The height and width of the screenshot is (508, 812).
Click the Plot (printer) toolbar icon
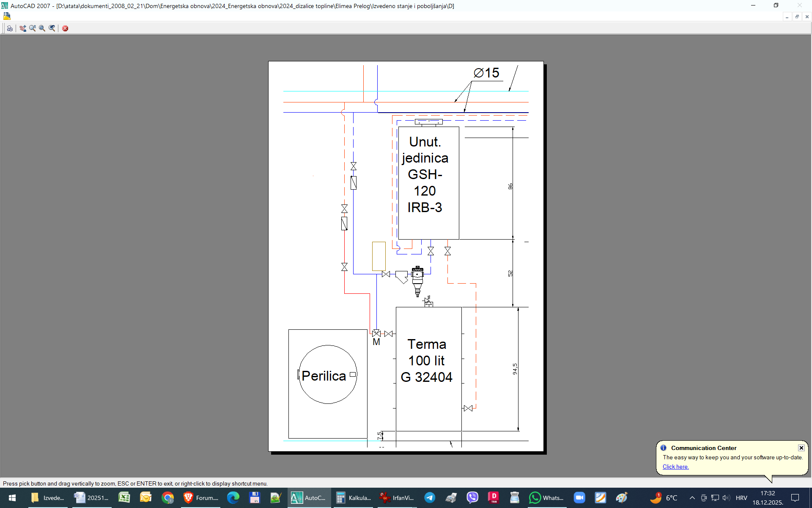point(10,28)
